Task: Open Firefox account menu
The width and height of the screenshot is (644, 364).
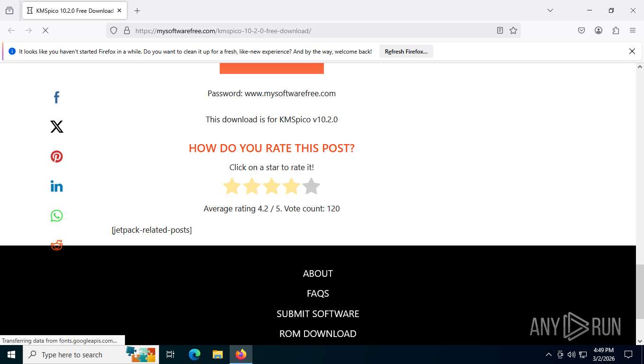Action: coord(599,30)
